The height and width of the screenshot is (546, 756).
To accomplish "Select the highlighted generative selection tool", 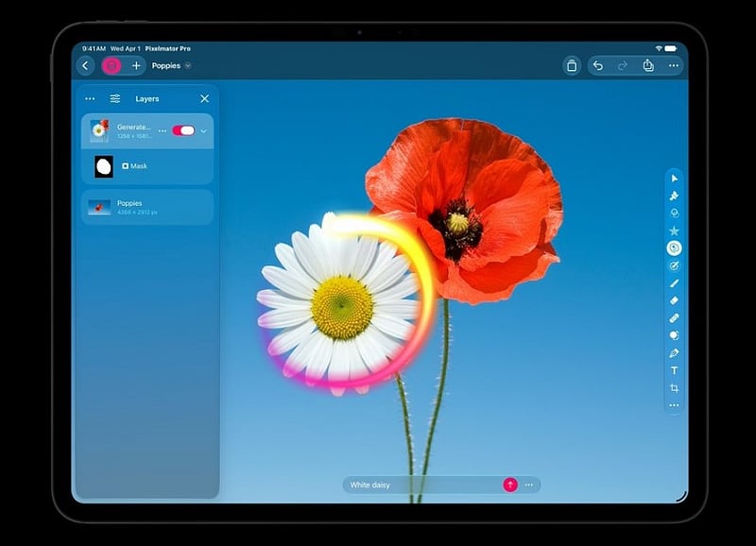I will 674,248.
